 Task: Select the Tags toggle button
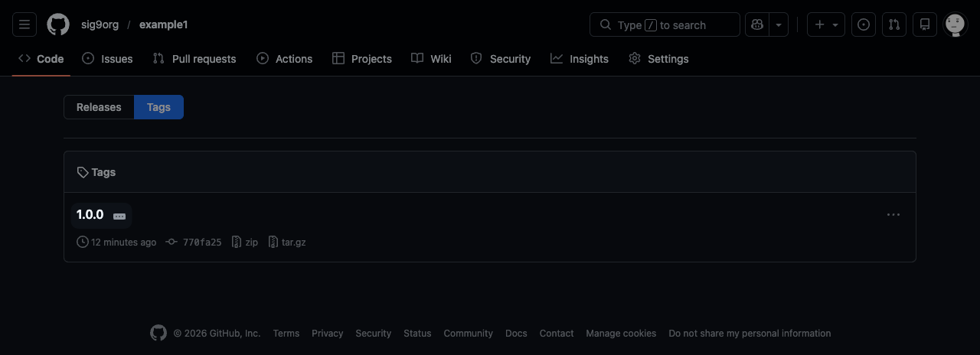click(158, 107)
